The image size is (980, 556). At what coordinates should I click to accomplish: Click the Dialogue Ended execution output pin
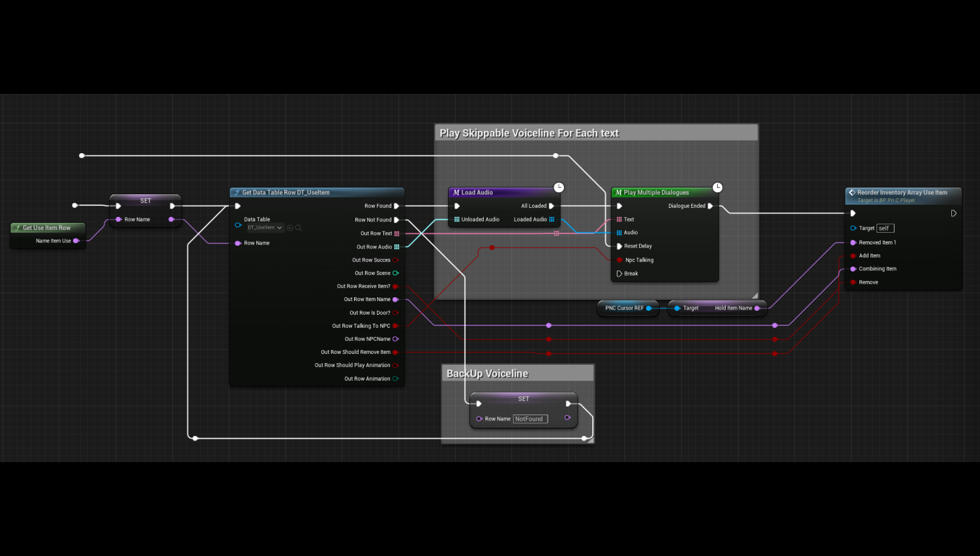[x=710, y=206]
